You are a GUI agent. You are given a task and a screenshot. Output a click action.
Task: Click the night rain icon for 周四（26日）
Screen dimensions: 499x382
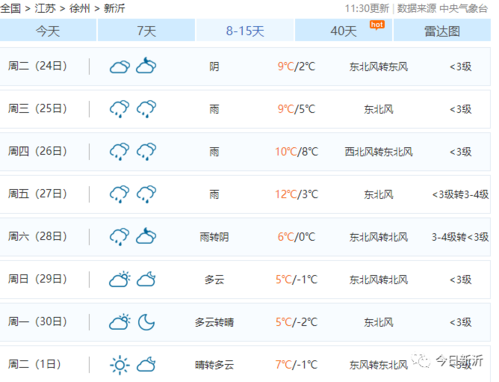146,151
